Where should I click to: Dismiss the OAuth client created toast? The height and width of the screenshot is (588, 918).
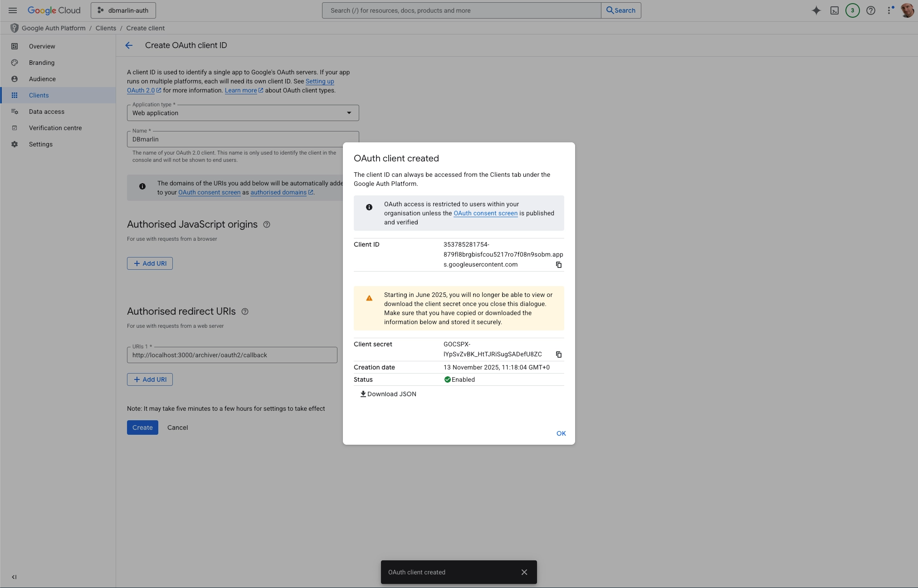[x=524, y=572]
